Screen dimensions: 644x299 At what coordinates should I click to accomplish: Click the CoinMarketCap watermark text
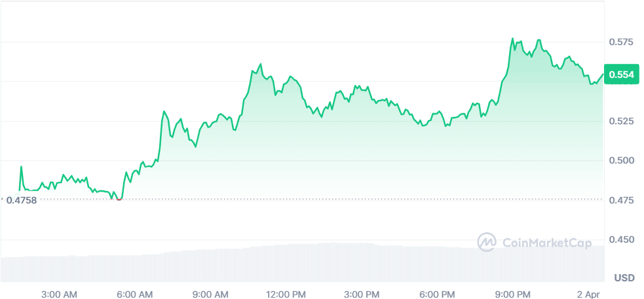tap(546, 243)
